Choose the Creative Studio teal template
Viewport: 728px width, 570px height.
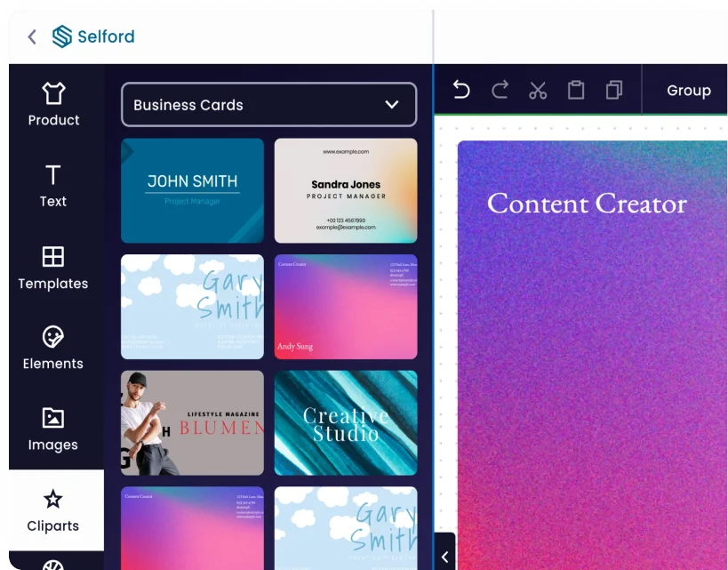tap(346, 422)
